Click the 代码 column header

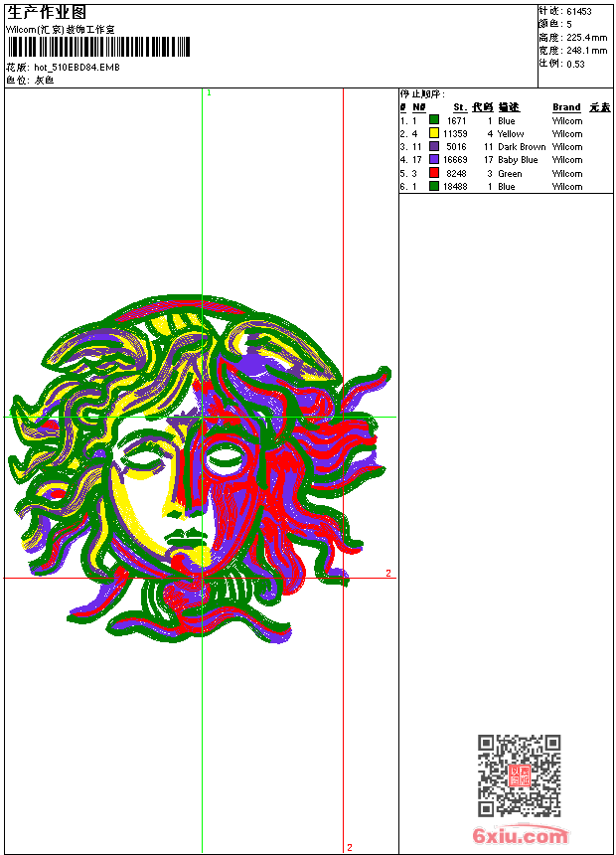[x=483, y=107]
